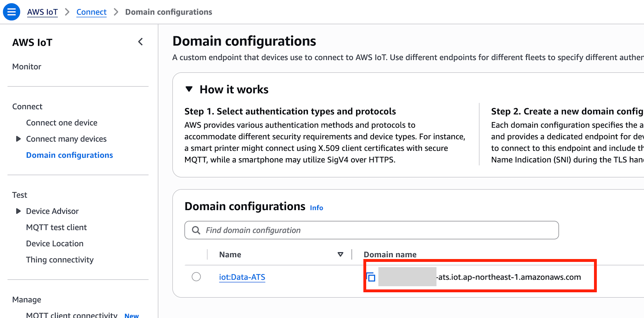This screenshot has height=318, width=644.
Task: Sort by the Name column arrow
Action: click(340, 255)
